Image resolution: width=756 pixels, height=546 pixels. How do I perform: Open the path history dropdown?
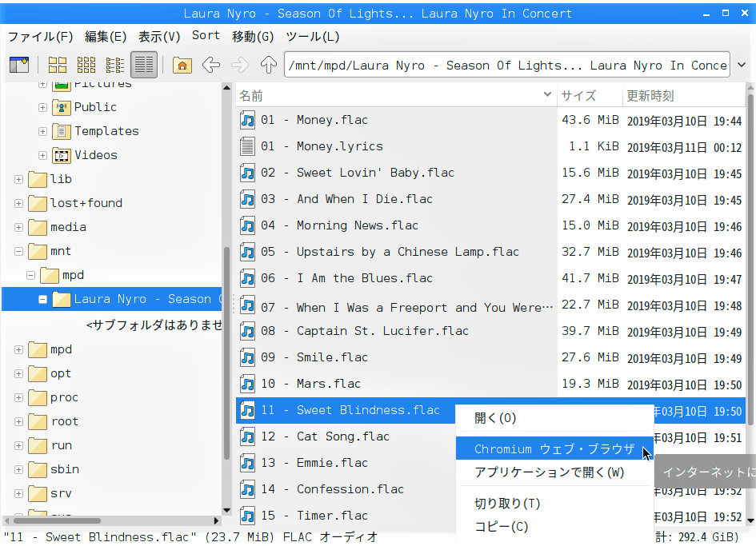pyautogui.click(x=742, y=65)
